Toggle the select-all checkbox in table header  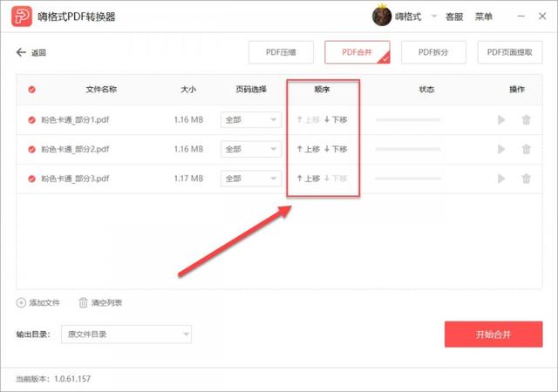[31, 89]
